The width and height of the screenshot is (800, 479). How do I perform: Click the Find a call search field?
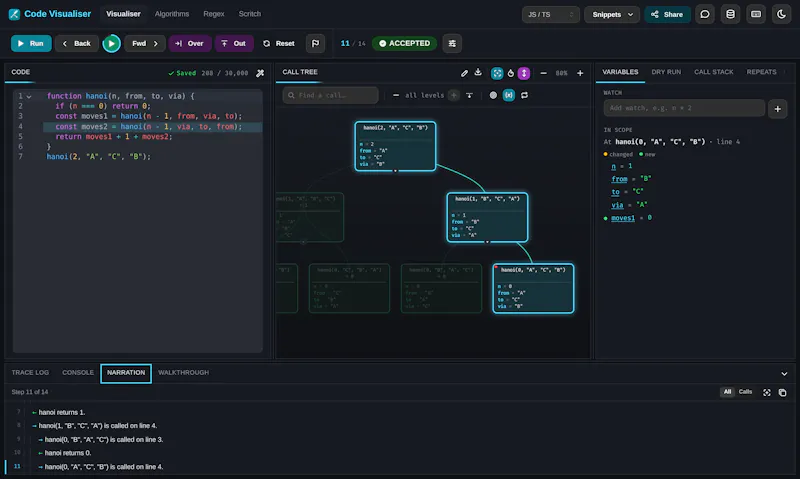pos(331,95)
